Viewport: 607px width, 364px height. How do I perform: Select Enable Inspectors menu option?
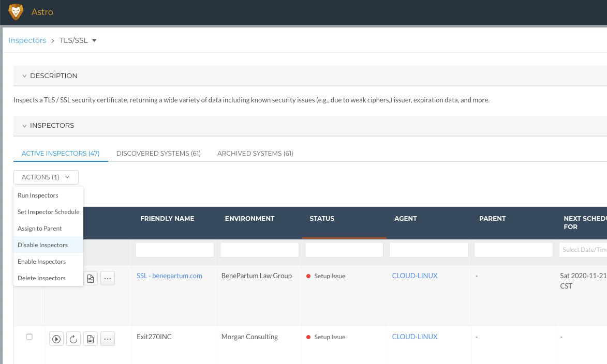click(49, 262)
